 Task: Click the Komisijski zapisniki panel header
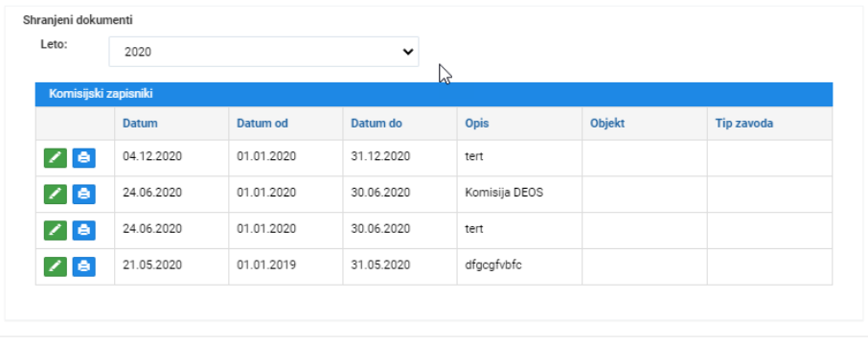(x=434, y=94)
